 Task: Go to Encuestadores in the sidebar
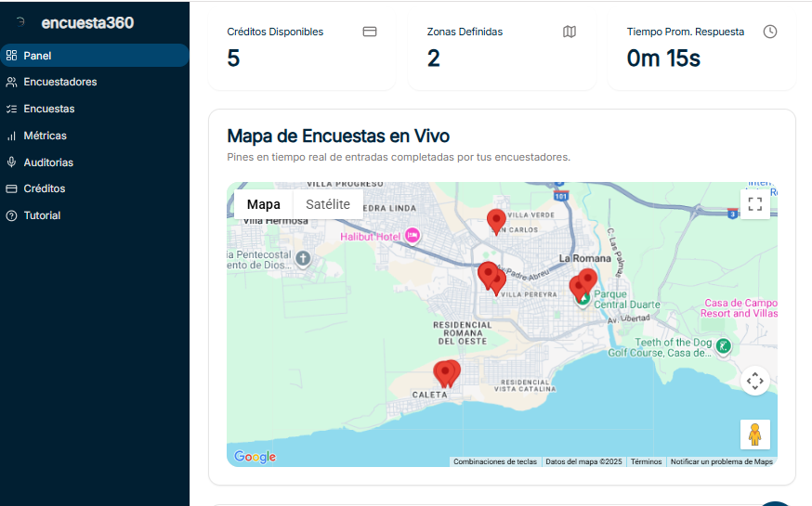59,82
